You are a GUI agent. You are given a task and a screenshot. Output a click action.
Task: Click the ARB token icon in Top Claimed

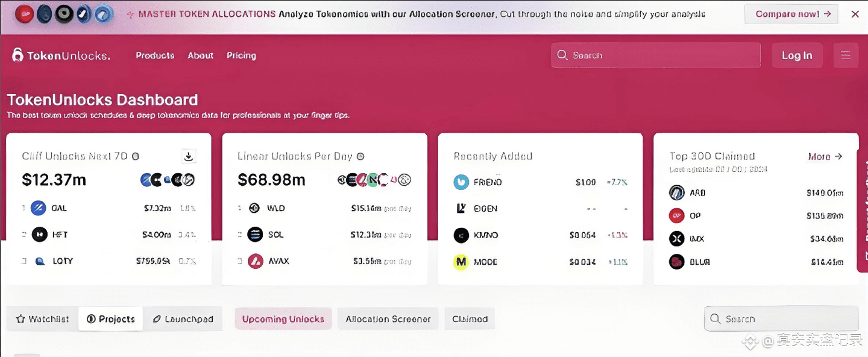tap(677, 193)
